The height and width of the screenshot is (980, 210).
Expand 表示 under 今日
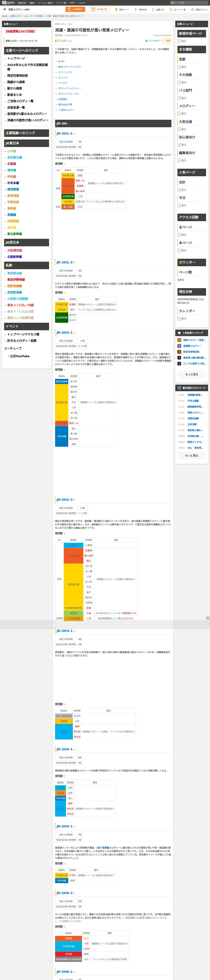pos(182,205)
